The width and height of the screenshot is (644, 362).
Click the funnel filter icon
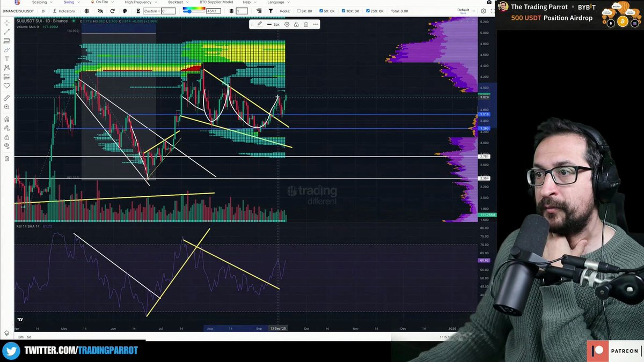(270, 11)
